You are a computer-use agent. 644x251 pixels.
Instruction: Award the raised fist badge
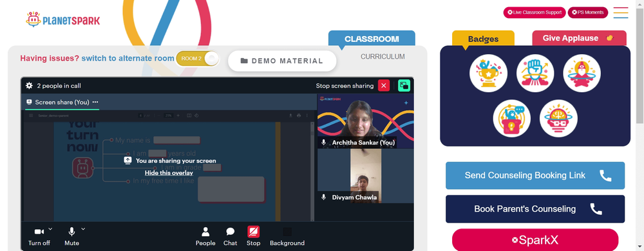pos(535,74)
